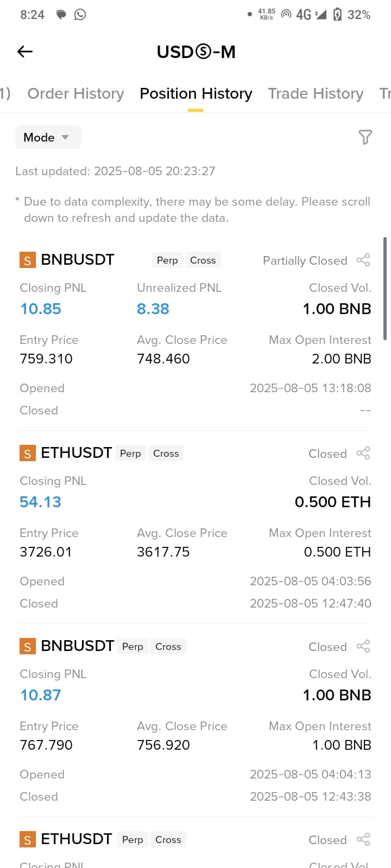Tap the orange S badge beside first BNBUSDT

[28, 260]
